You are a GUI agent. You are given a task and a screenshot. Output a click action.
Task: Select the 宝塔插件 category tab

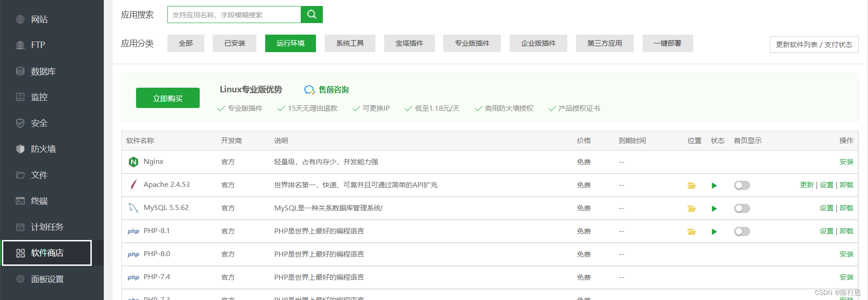tap(410, 43)
